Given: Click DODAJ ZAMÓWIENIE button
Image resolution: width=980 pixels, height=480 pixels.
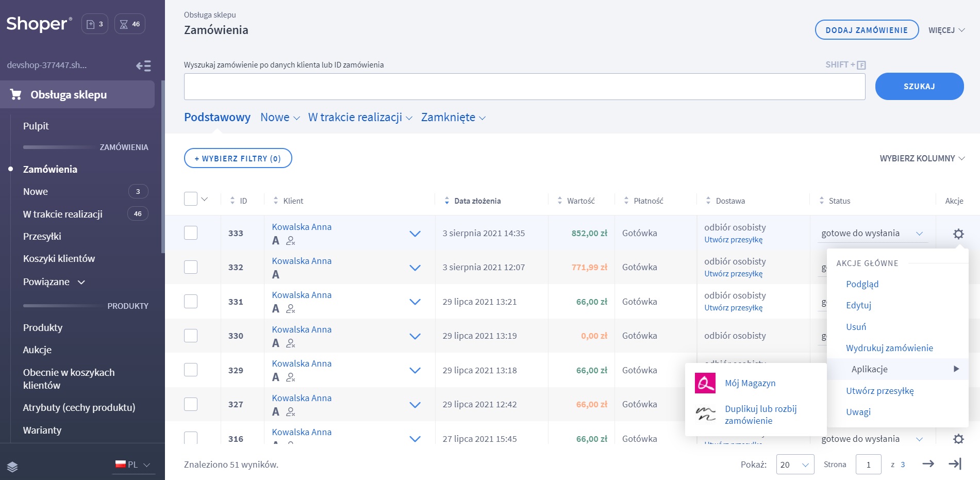Looking at the screenshot, I should 867,30.
